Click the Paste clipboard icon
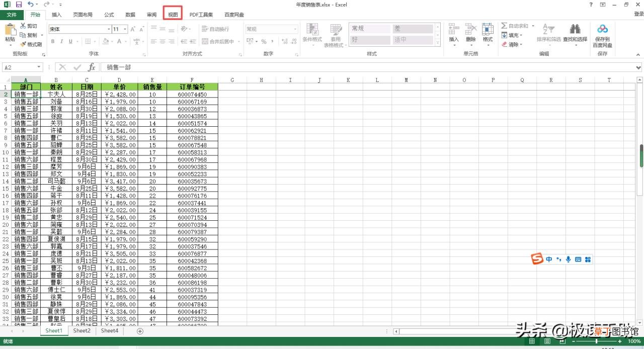This screenshot has height=349, width=644. [10, 29]
